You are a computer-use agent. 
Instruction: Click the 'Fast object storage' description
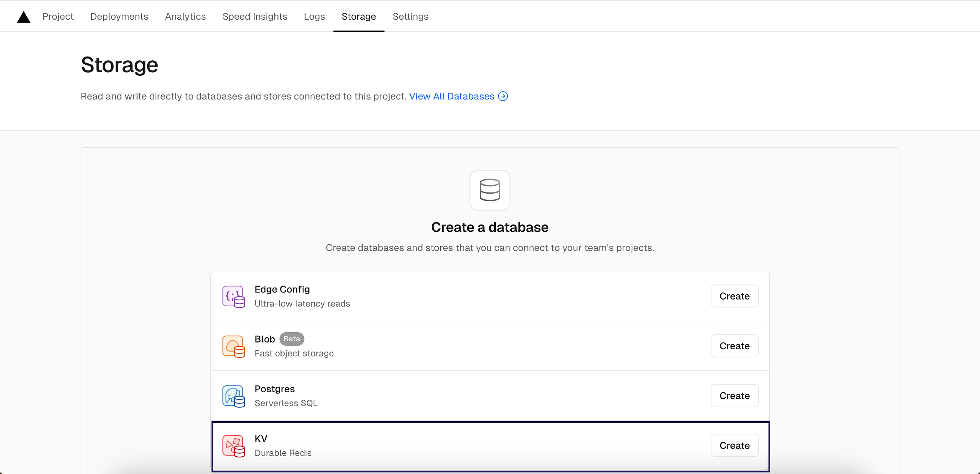coord(294,353)
